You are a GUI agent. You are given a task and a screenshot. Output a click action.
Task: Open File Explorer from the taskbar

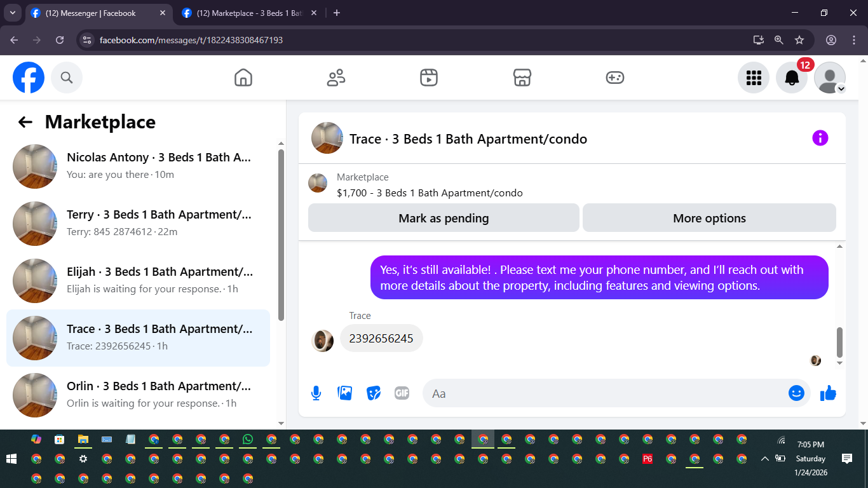click(x=83, y=439)
